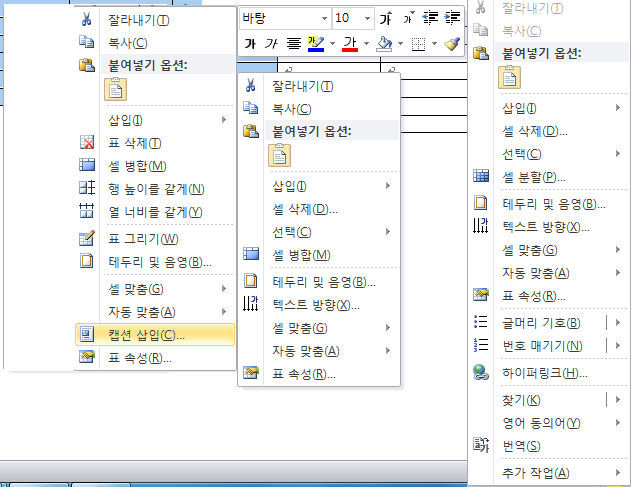Expand the 영어 동의어(Y) submenu
The height and width of the screenshot is (487, 631).
[x=549, y=423]
